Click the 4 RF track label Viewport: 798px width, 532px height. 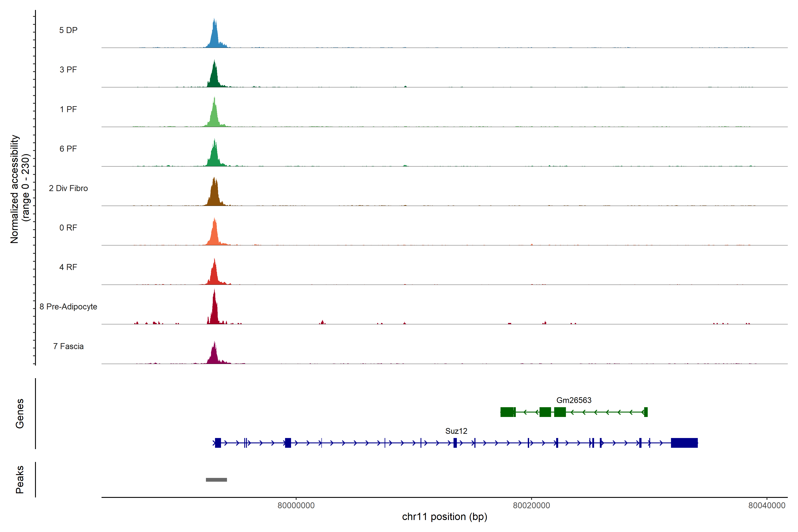[x=68, y=267]
